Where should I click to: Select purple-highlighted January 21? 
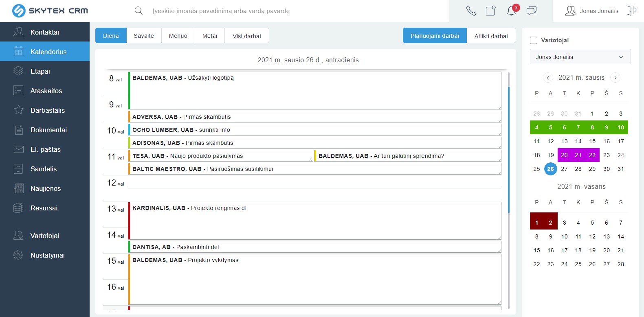(x=578, y=155)
